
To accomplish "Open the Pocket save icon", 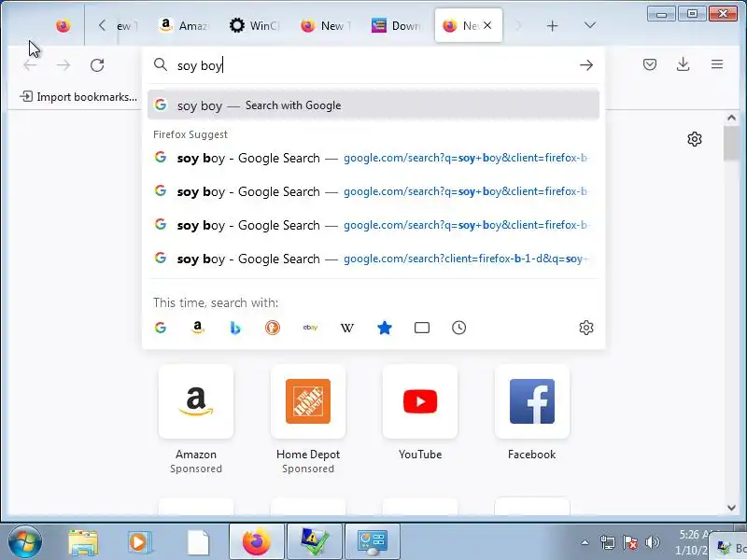I will [x=650, y=64].
